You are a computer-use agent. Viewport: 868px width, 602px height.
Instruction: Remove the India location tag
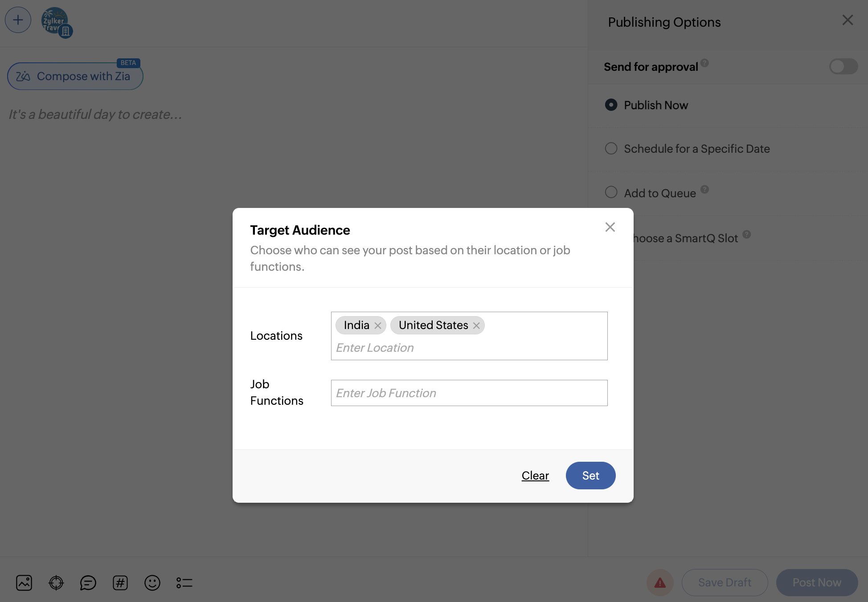(x=378, y=325)
